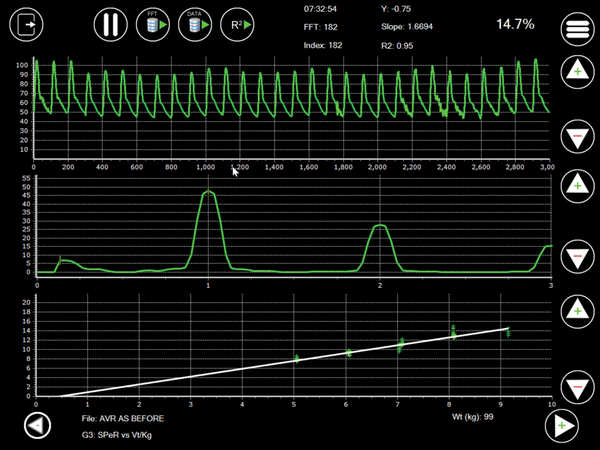
Task: Click the white regression line
Action: click(x=283, y=362)
